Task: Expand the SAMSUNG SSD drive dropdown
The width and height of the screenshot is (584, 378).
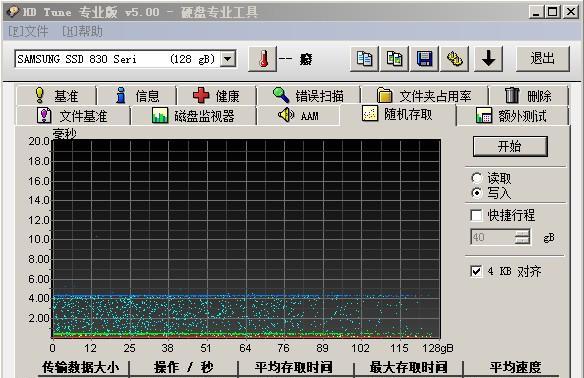Action: (x=228, y=59)
